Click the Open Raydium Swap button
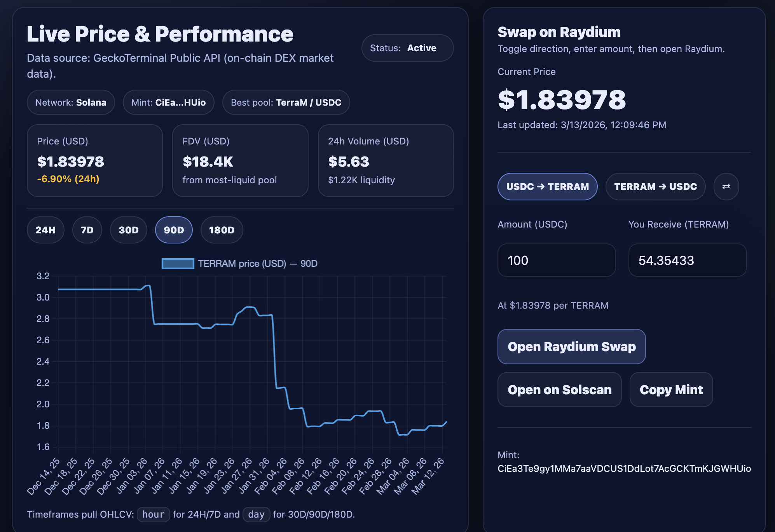775x532 pixels. click(571, 346)
